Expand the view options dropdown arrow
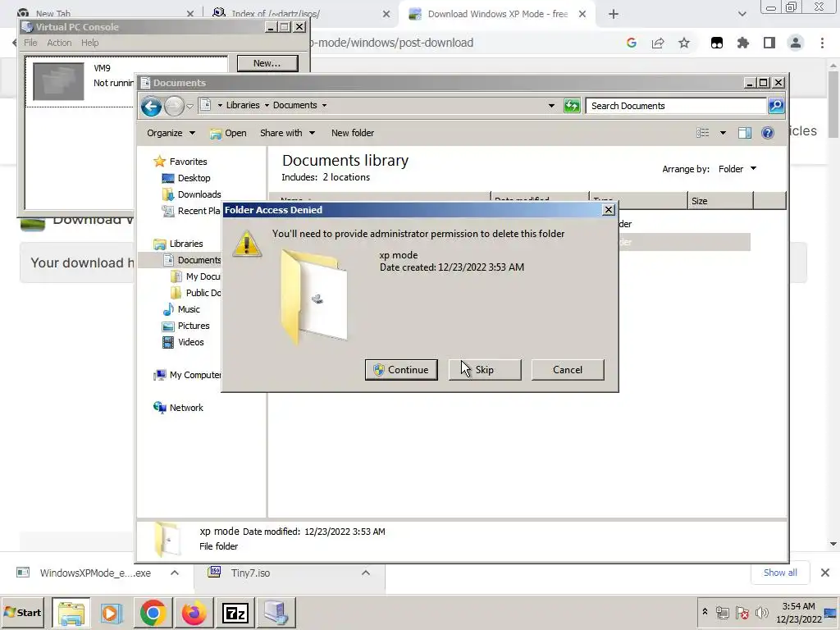 (723, 133)
